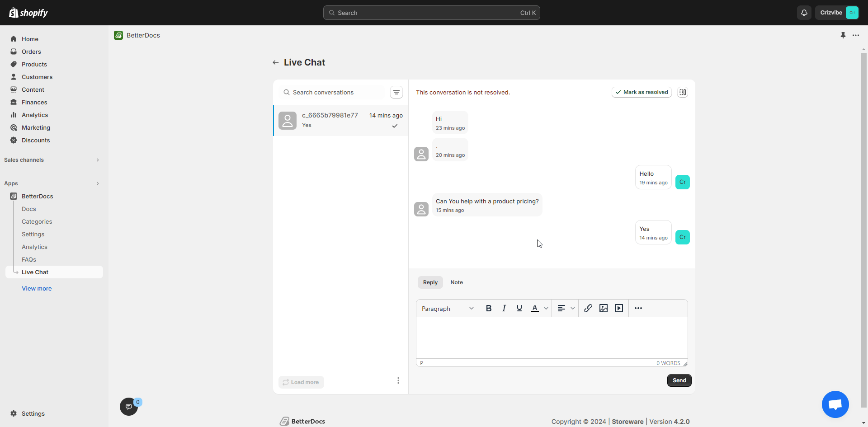Open the conversation filter icon
868x427 pixels.
click(396, 92)
